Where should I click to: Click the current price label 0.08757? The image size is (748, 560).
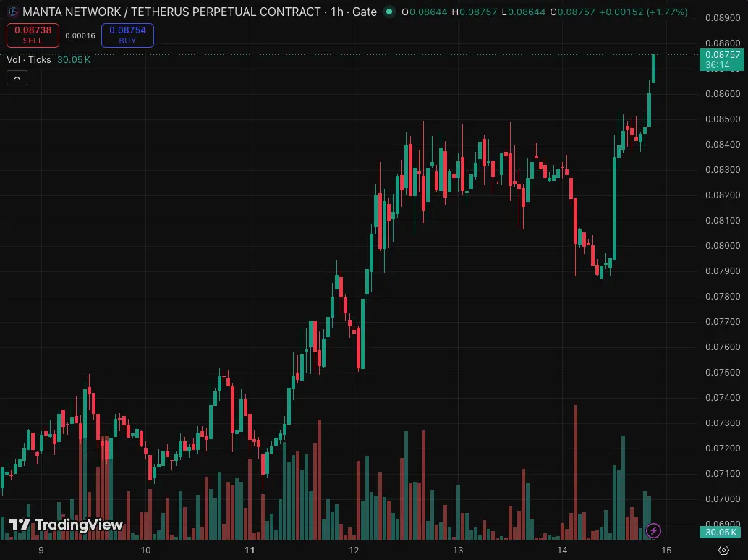point(722,59)
